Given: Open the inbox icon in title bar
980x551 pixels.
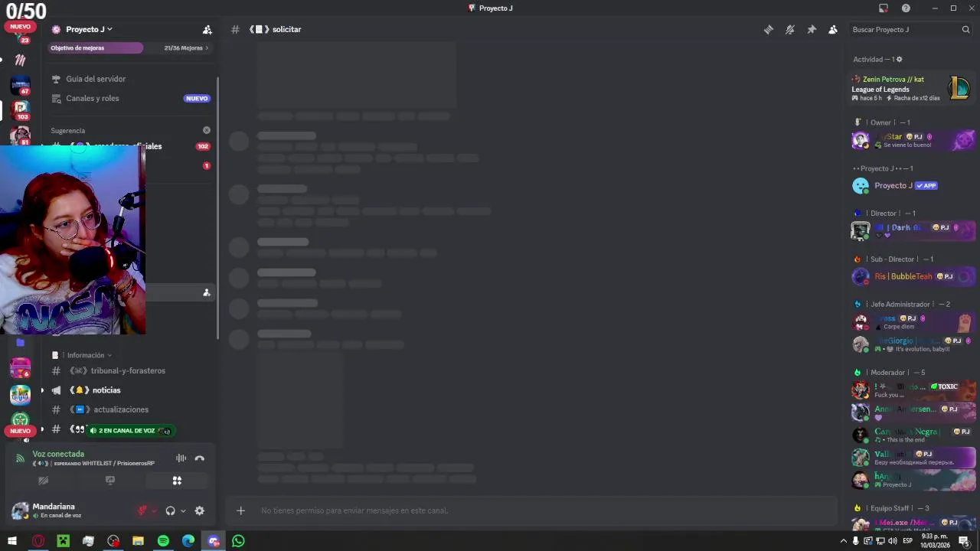Looking at the screenshot, I should (884, 8).
